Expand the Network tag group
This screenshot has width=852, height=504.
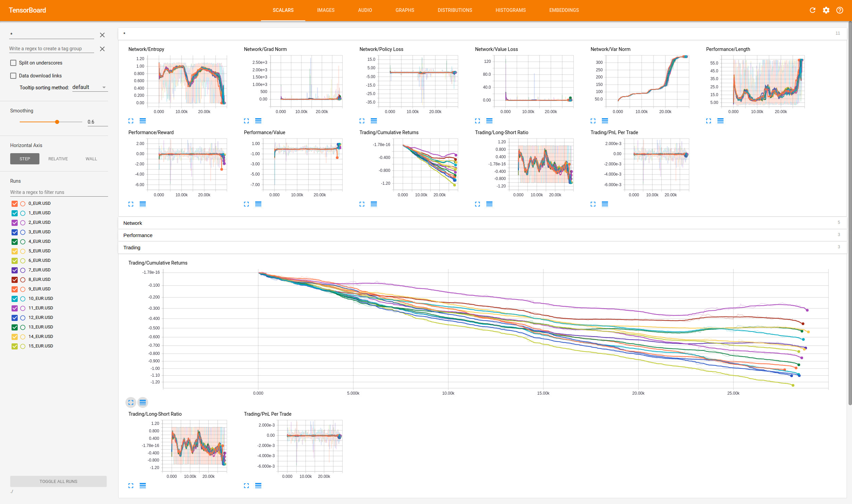coord(133,223)
